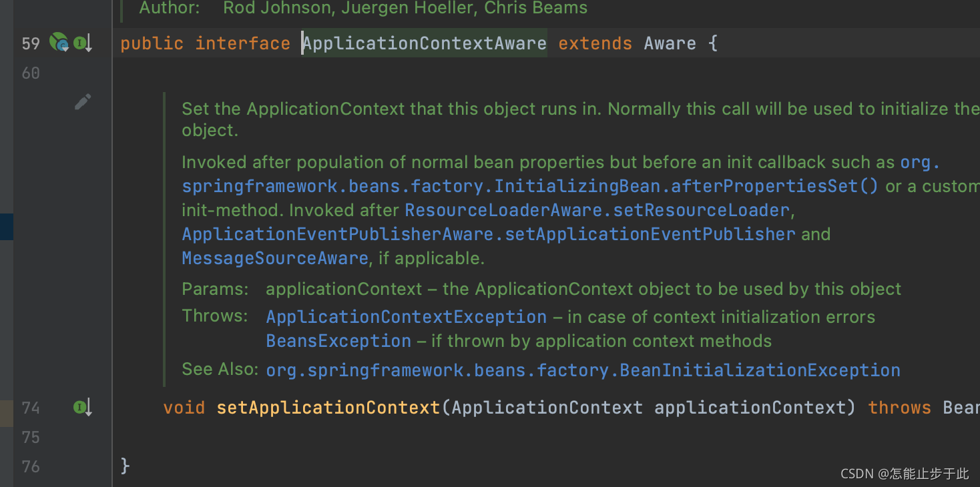Open the ResourceLoaderAware.setResourceLoader doc link
The image size is (980, 487).
[597, 210]
